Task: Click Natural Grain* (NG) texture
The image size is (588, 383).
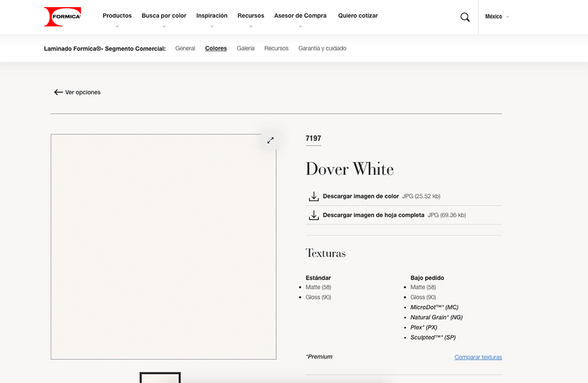Action: pos(437,317)
